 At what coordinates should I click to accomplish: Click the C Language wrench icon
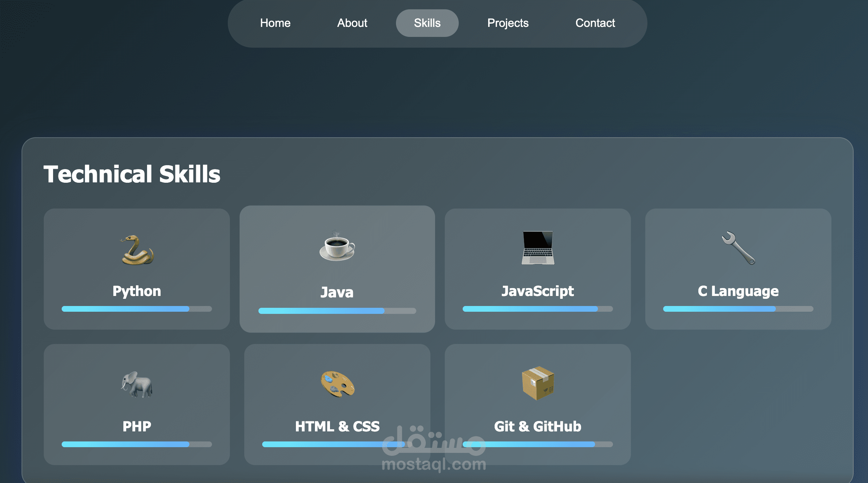point(738,248)
